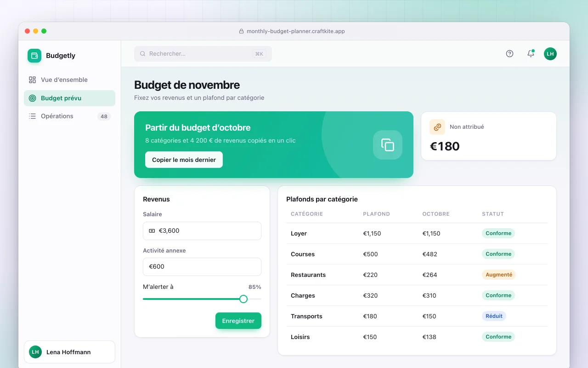Open notifications bell icon
The image size is (588, 368).
click(x=531, y=53)
